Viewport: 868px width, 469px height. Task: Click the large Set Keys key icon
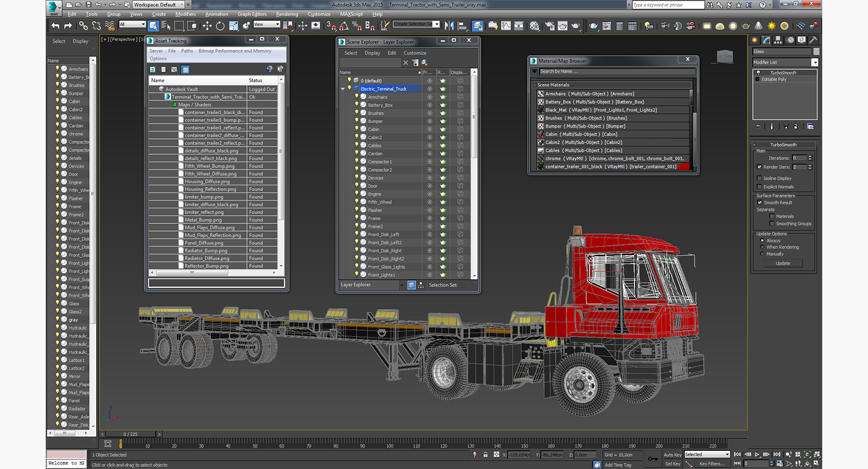653,458
